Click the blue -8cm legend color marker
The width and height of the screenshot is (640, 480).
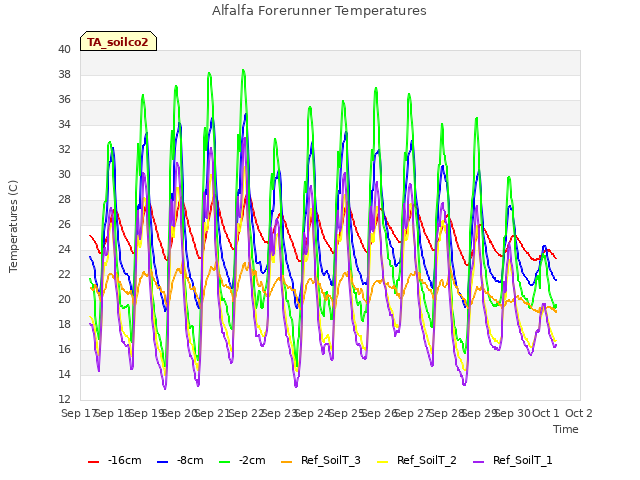tap(162, 462)
